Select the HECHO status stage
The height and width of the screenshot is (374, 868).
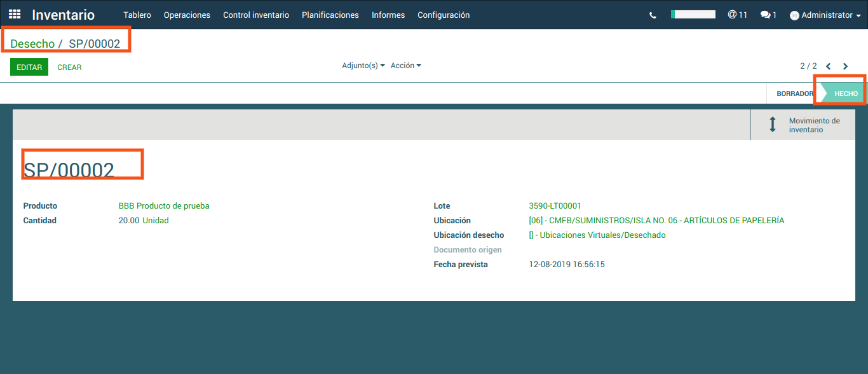point(846,93)
